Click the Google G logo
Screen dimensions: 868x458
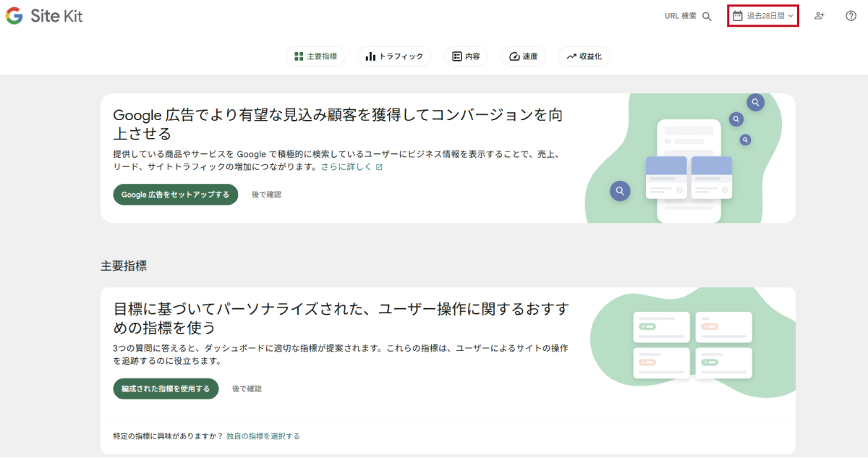click(14, 15)
